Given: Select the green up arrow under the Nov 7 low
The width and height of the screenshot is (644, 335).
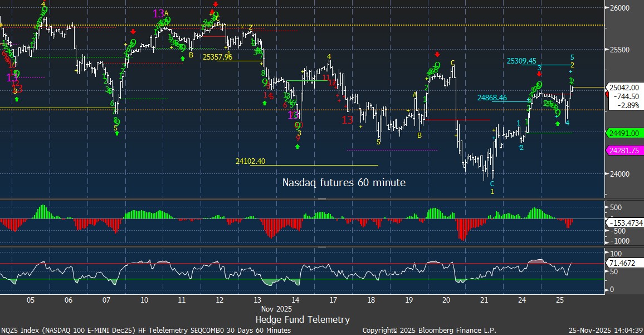Looking at the screenshot, I should coord(116,134).
